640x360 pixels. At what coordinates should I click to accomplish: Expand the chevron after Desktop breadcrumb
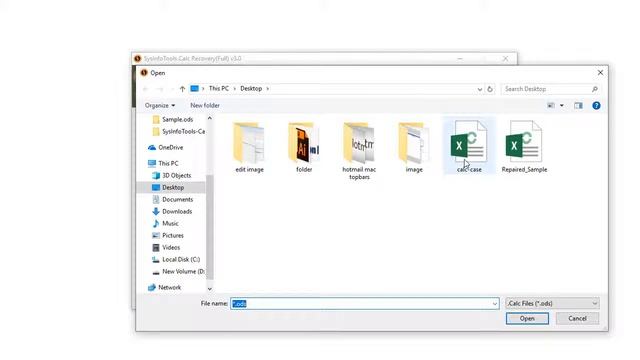click(x=267, y=89)
